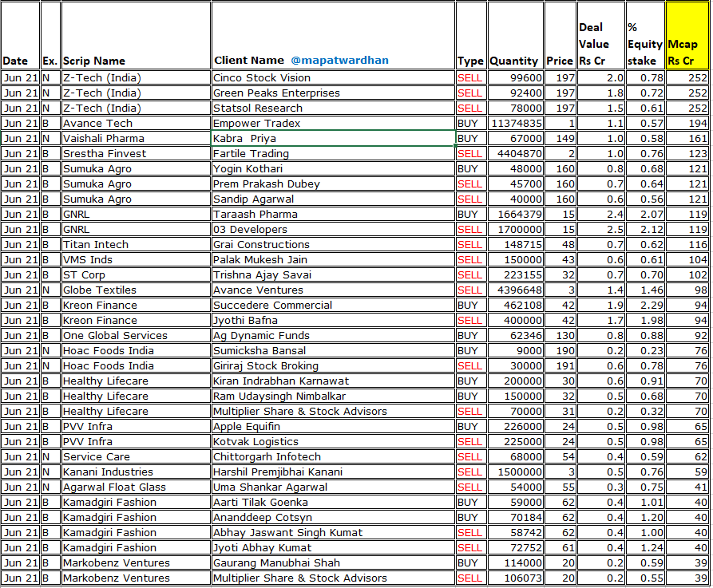Select quantity cell '11374835'

516,123
